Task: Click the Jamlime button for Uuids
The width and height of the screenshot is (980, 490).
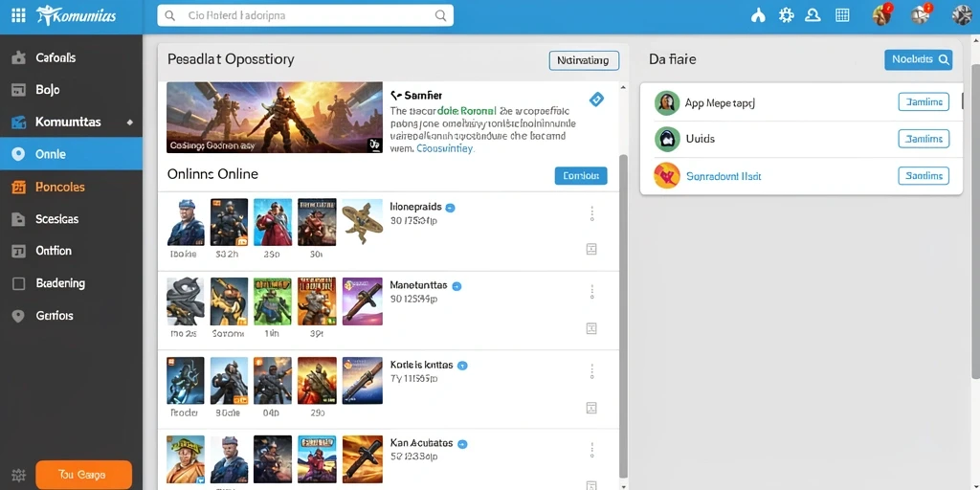Action: click(924, 139)
